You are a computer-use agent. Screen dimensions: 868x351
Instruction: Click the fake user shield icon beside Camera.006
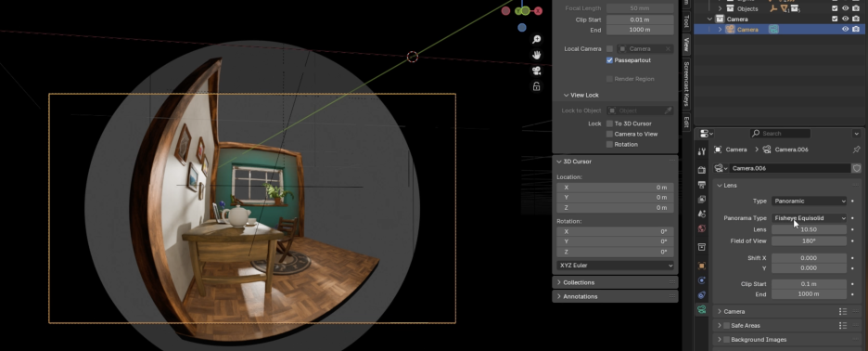(x=856, y=168)
